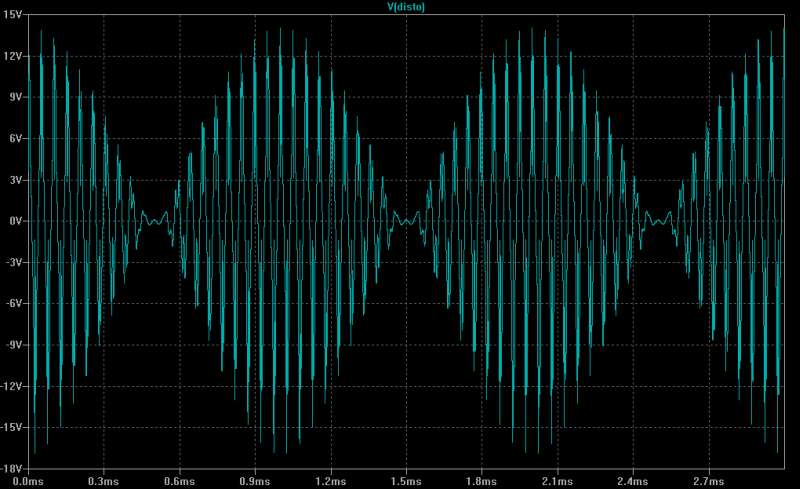The height and width of the screenshot is (489, 800).
Task: Click the 1.2ms time axis label
Action: pyautogui.click(x=331, y=481)
